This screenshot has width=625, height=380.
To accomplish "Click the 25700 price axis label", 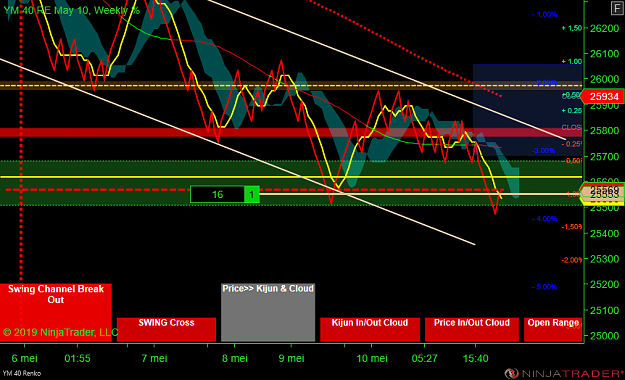I will [604, 156].
